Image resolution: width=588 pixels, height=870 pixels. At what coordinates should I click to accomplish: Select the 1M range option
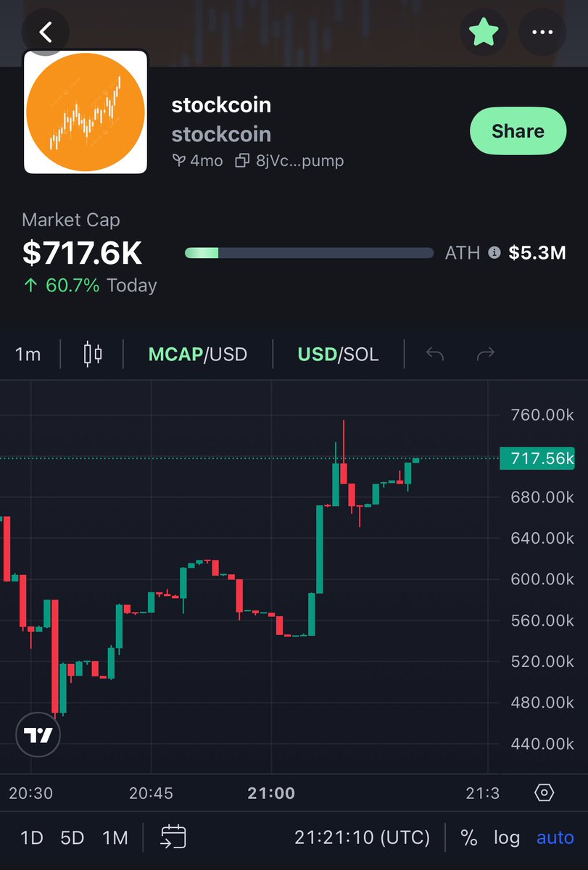[115, 838]
